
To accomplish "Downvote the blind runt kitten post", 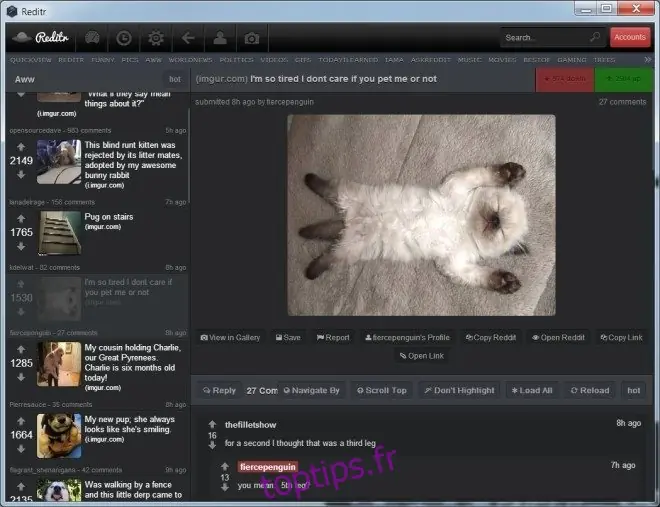I will tap(21, 175).
